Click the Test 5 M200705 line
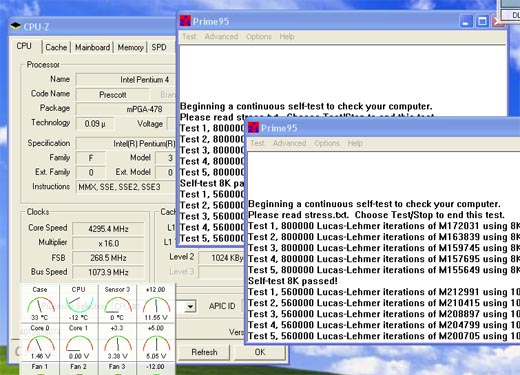This screenshot has width=520, height=375. 384,336
